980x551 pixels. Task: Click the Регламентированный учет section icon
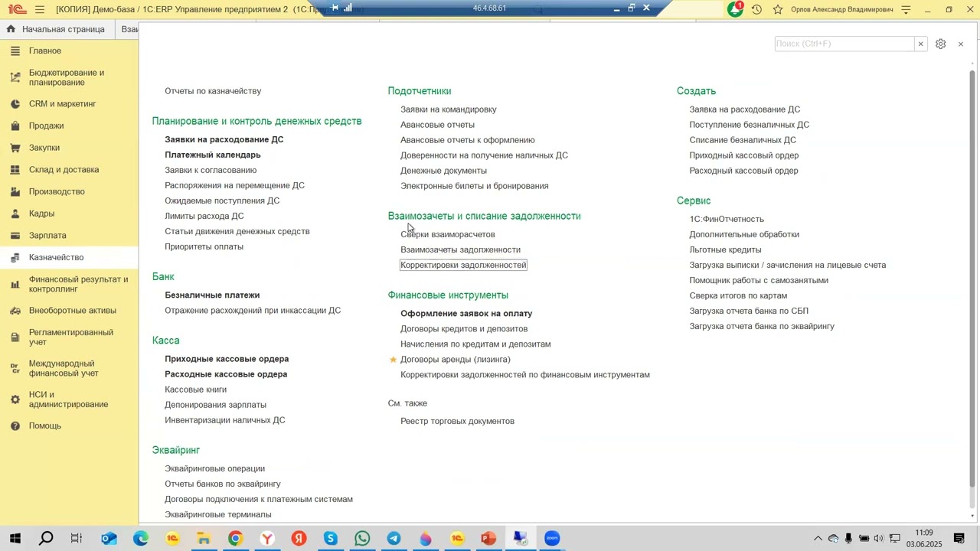click(15, 337)
